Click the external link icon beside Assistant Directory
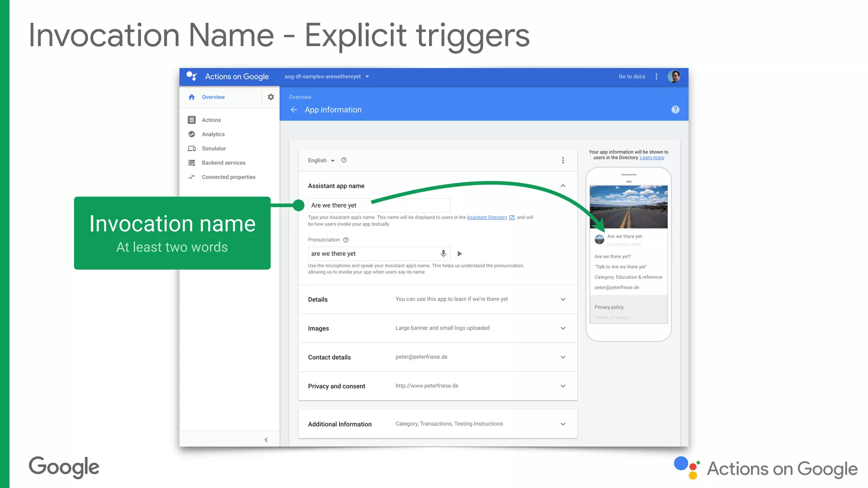This screenshot has height=488, width=868. point(512,218)
